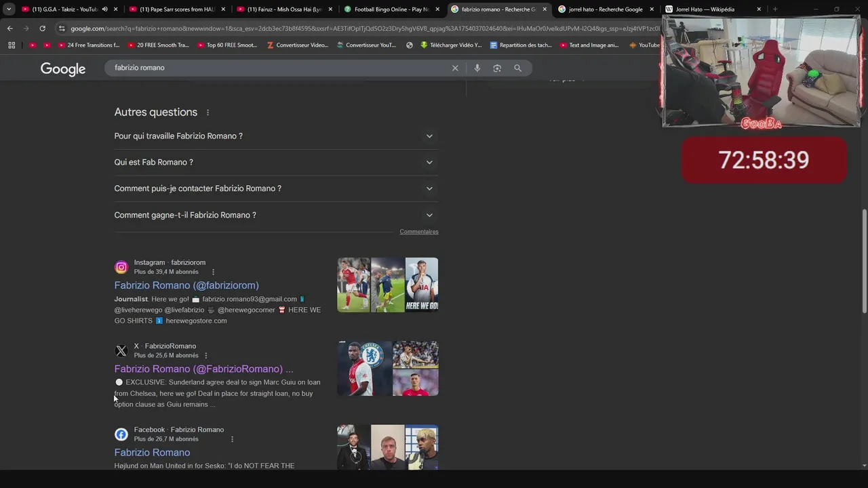
Task: Open Repartition des tach... bookmark
Action: click(x=521, y=45)
